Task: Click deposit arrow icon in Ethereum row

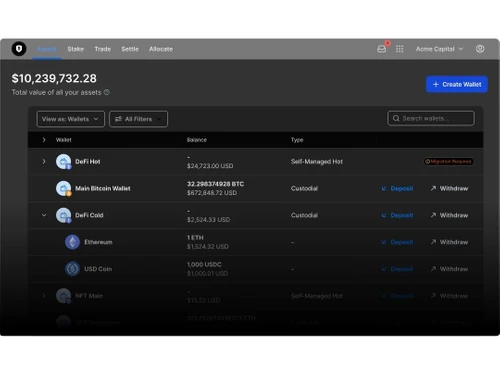Action: (384, 242)
